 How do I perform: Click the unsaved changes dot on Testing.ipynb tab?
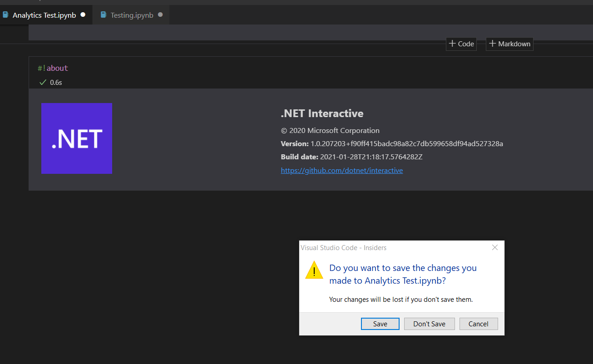160,15
